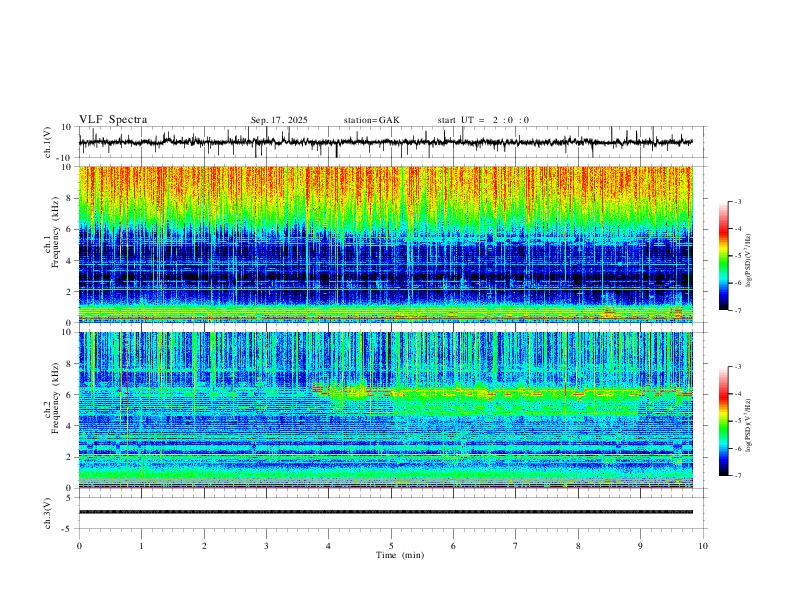Click the "6" kHz tick on ch.1 axis
The height and width of the screenshot is (612, 792).
[x=71, y=229]
